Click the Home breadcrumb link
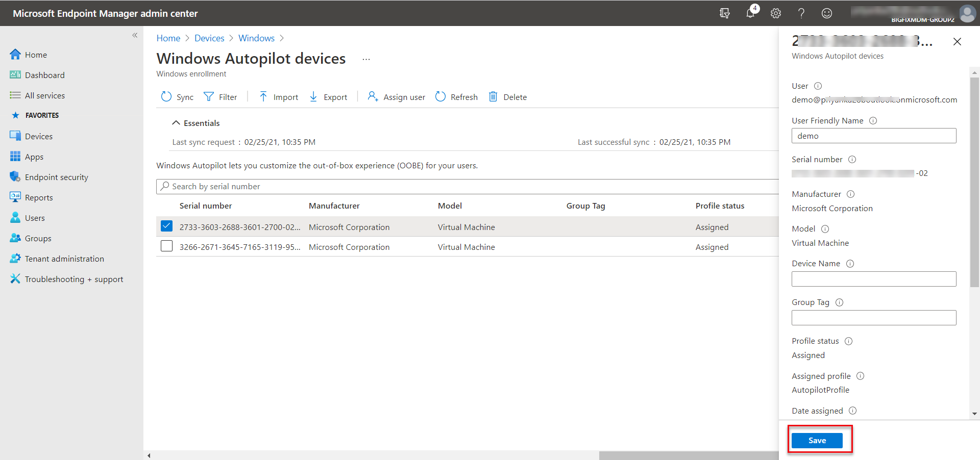This screenshot has width=980, height=460. pyautogui.click(x=168, y=38)
